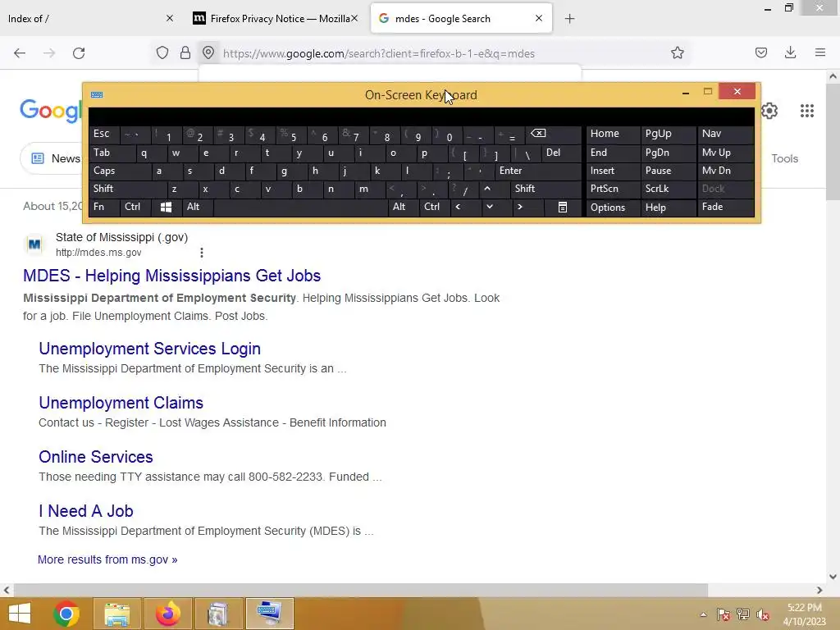View site security padlock information

click(185, 53)
